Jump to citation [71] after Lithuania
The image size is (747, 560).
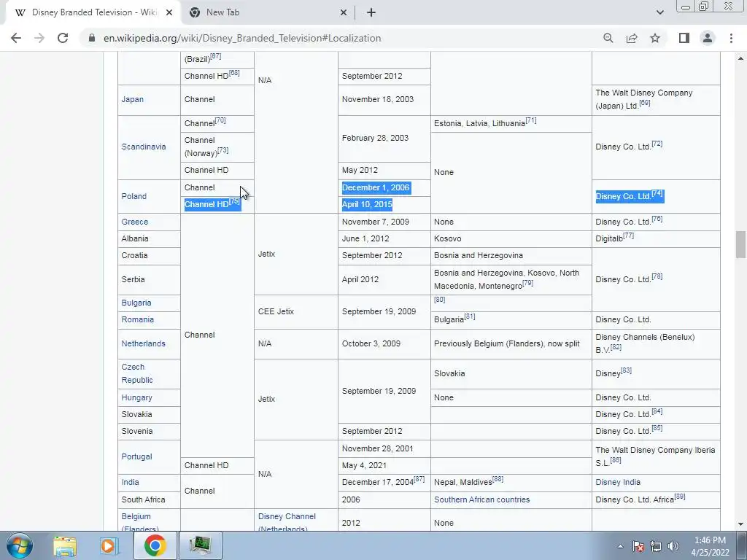(531, 120)
